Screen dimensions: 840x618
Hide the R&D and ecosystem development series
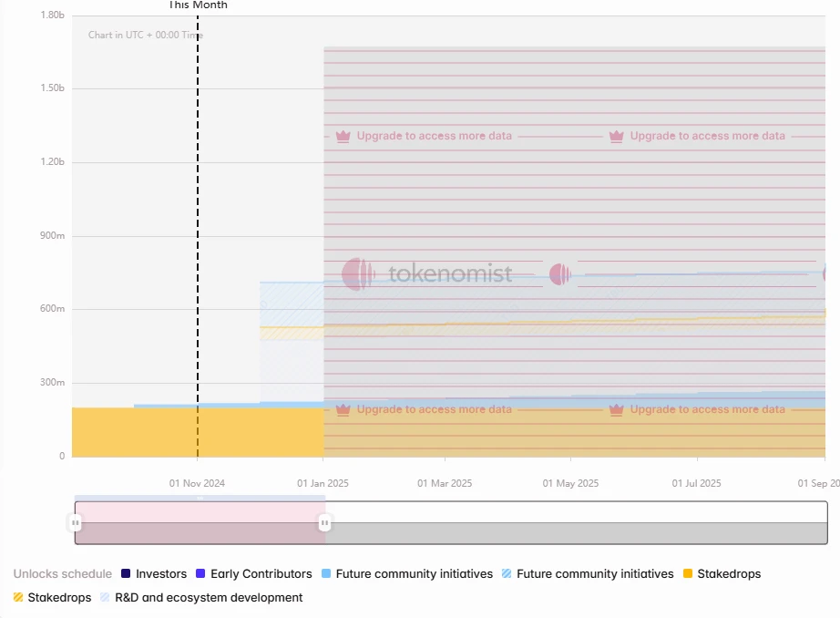tap(209, 598)
